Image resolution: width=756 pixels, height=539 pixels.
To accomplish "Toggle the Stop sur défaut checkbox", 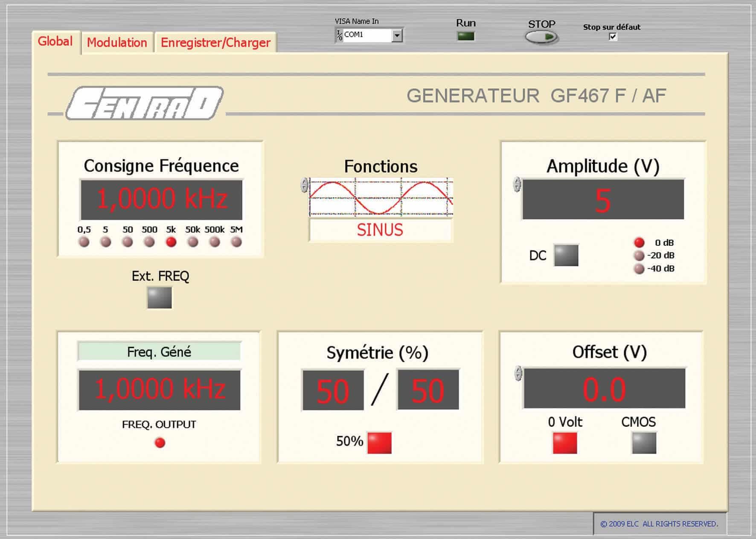I will click(x=613, y=37).
